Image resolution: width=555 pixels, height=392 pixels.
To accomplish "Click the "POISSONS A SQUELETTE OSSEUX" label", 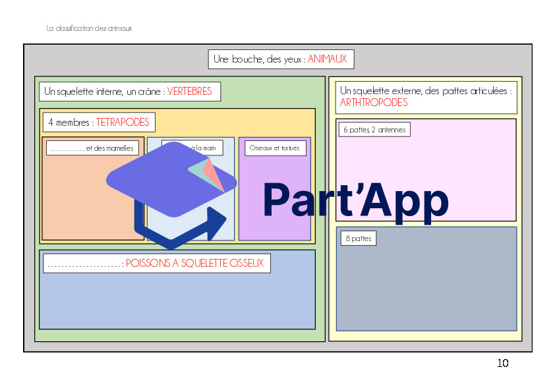I will pyautogui.click(x=157, y=264).
